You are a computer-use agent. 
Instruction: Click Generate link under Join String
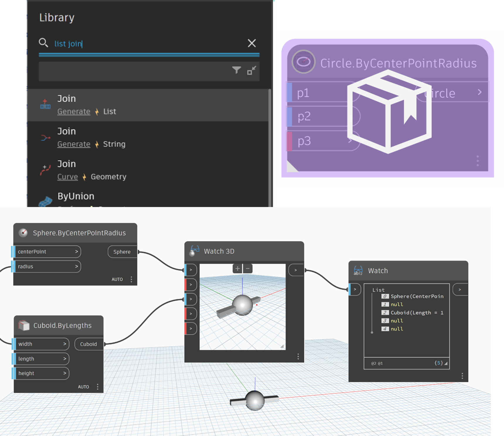point(74,144)
